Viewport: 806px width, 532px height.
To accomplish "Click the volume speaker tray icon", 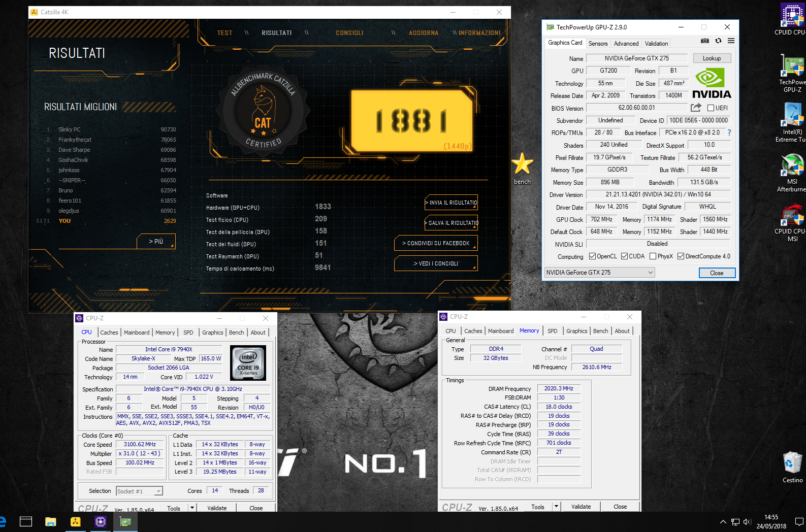I will (x=747, y=522).
